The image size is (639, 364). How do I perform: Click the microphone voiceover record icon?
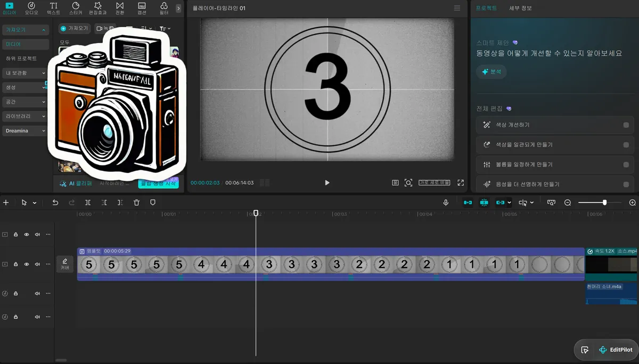pyautogui.click(x=446, y=203)
